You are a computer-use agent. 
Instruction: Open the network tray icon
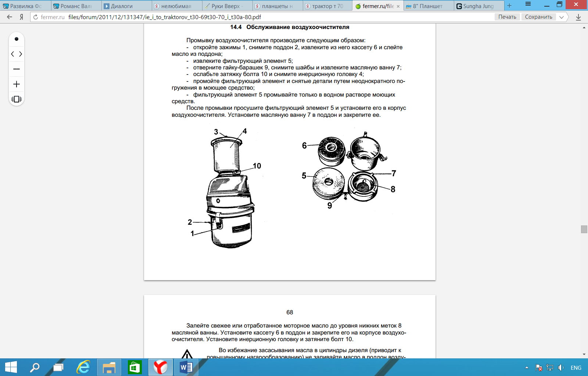[550, 368]
